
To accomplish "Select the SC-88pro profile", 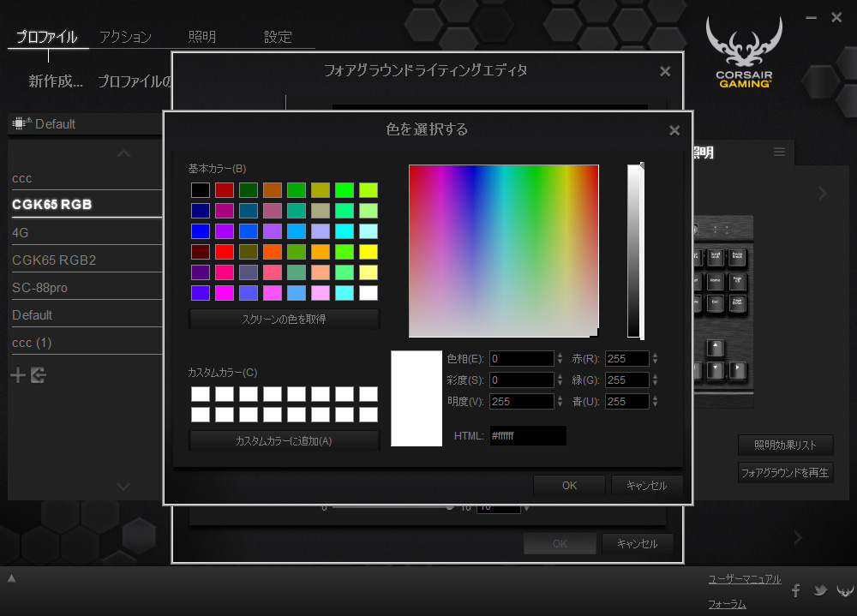I will click(x=87, y=288).
